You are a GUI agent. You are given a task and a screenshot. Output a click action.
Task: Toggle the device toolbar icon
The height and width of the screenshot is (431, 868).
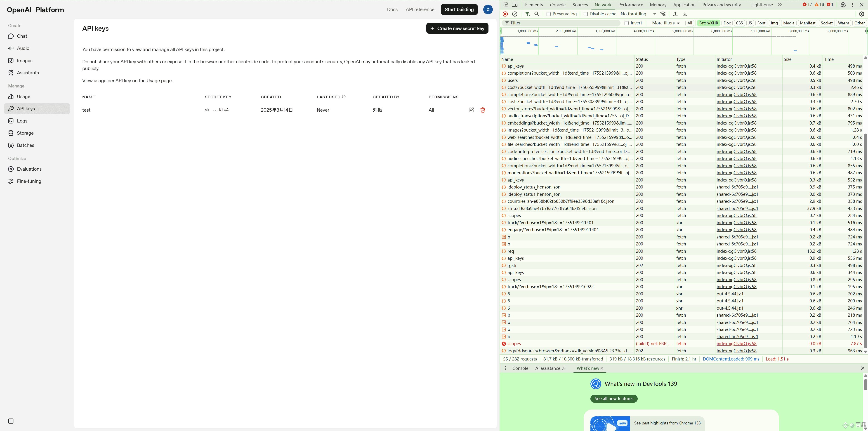(x=515, y=5)
